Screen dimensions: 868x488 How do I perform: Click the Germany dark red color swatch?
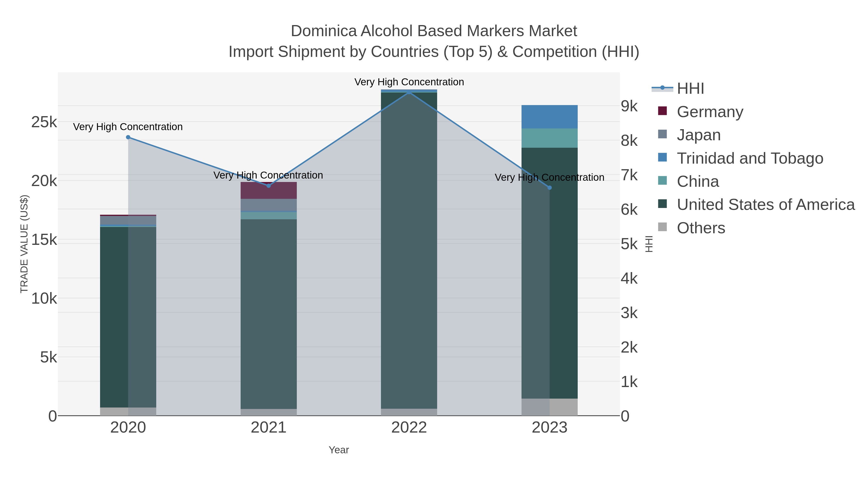[663, 111]
